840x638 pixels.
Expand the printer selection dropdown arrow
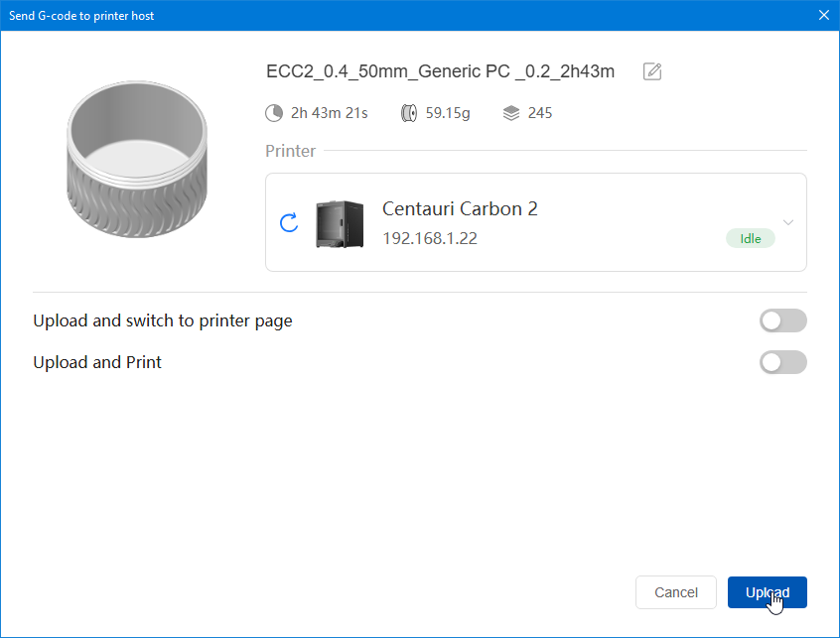(x=788, y=221)
